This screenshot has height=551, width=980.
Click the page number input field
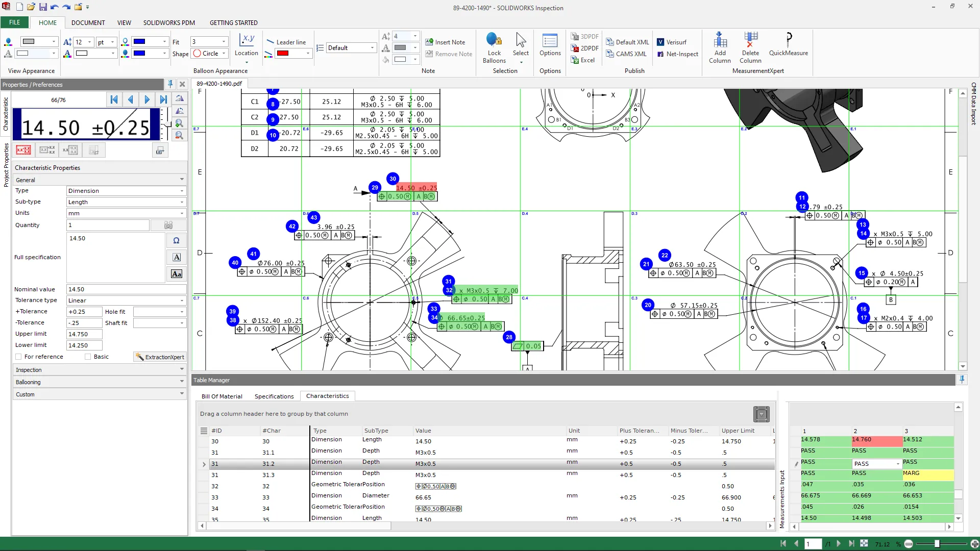point(813,544)
